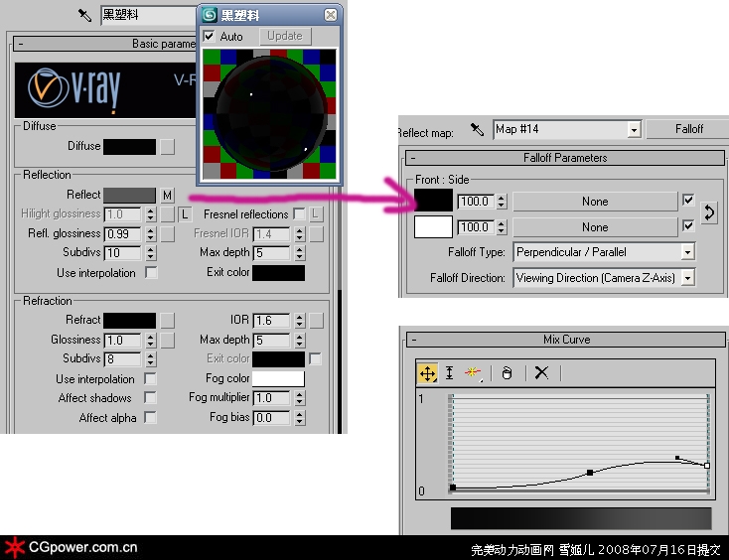Toggle the L lock beside Hilight glossiness
The width and height of the screenshot is (729, 560).
coord(185,214)
